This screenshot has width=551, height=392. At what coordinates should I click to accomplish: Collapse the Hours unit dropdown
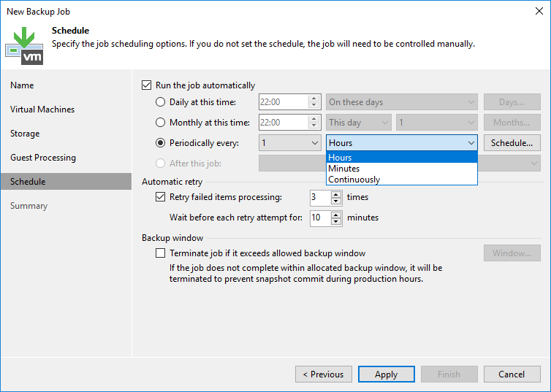pyautogui.click(x=470, y=143)
